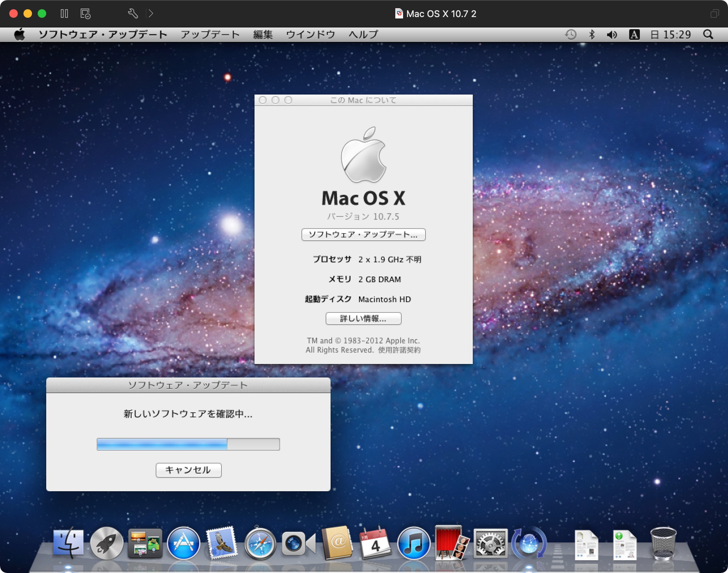Open the Address Book app

(x=338, y=543)
